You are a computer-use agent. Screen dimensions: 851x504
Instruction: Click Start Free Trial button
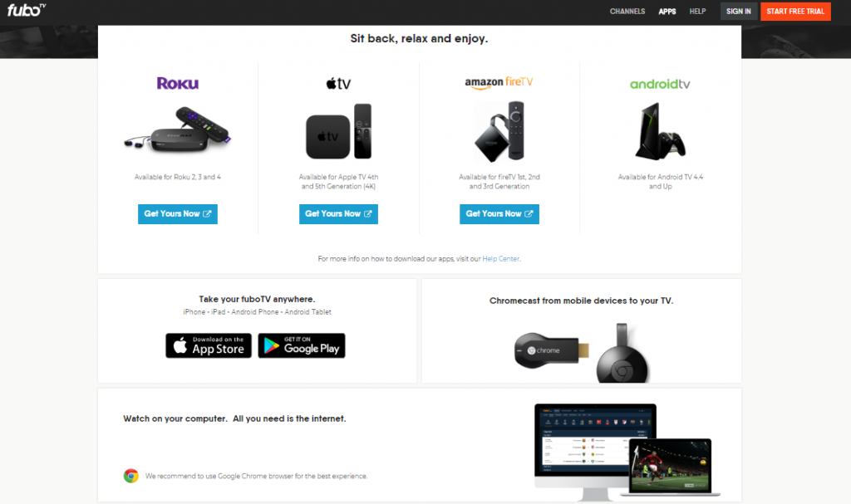[x=795, y=12]
